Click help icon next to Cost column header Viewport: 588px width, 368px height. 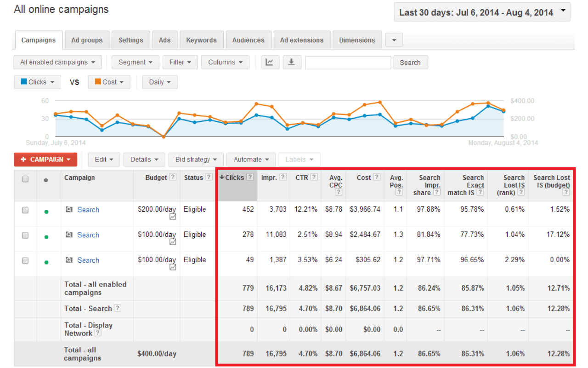[377, 177]
